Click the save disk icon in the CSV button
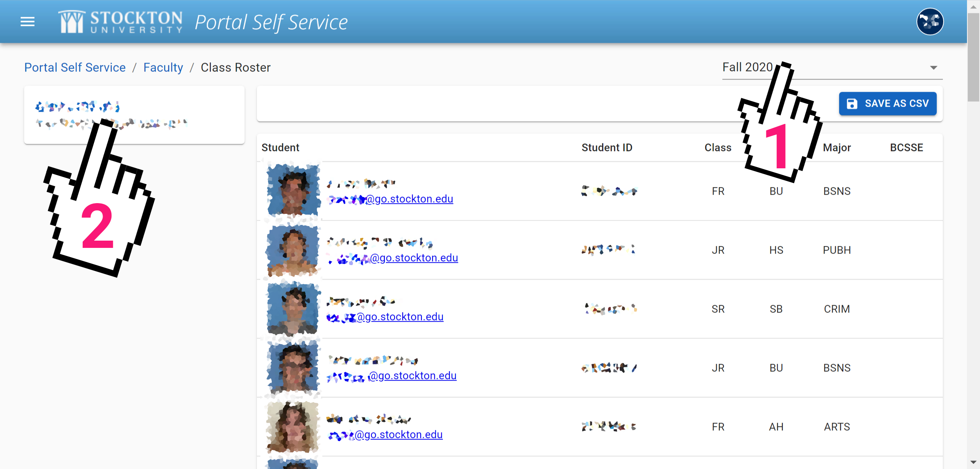 [x=852, y=104]
